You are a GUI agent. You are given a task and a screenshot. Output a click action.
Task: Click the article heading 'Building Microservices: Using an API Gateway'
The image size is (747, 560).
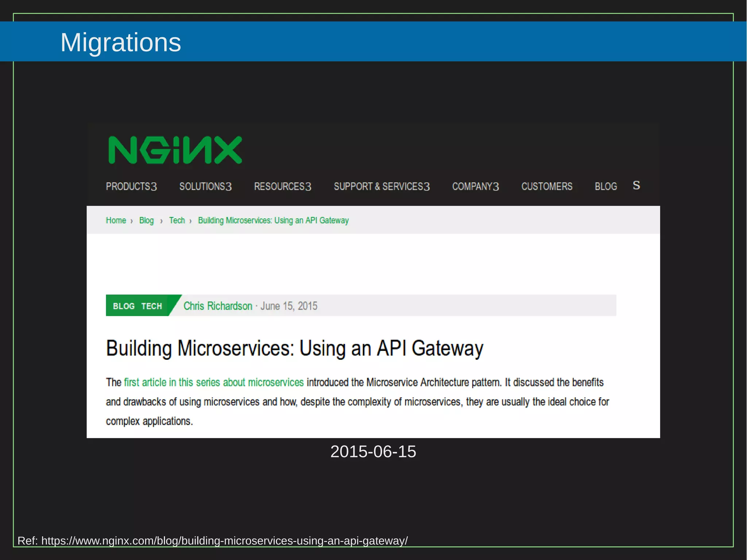tap(295, 348)
